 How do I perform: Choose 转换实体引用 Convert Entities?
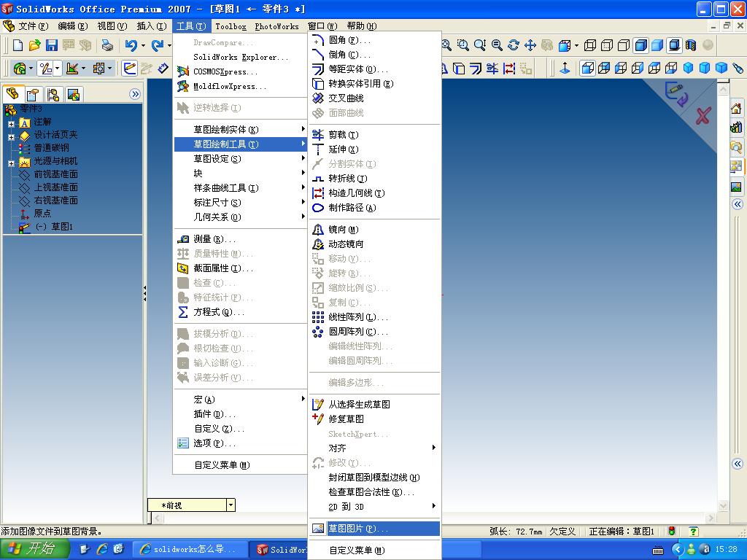(x=374, y=84)
